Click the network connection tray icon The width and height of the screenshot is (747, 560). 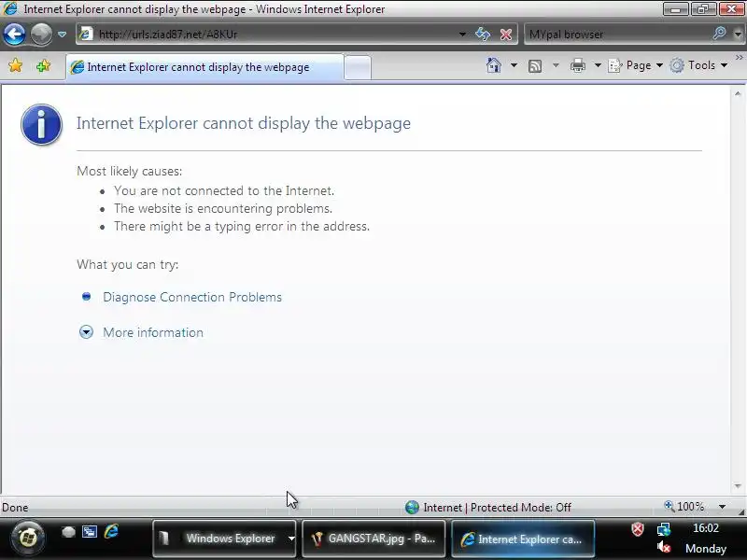664,528
